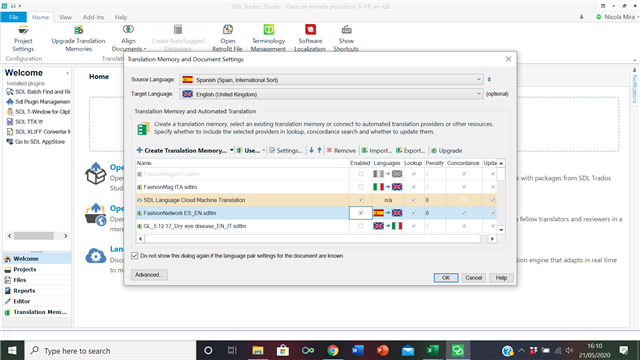Click the Language Cloud gear icon on Home
Viewport: 640px width, 360px height.
tap(96, 256)
